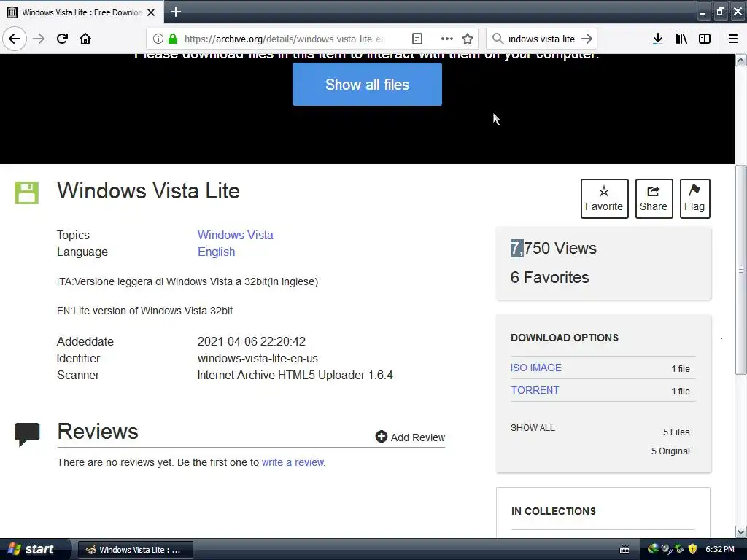Close the Windows Vista Lite tab
This screenshot has height=560, width=747.
point(151,12)
